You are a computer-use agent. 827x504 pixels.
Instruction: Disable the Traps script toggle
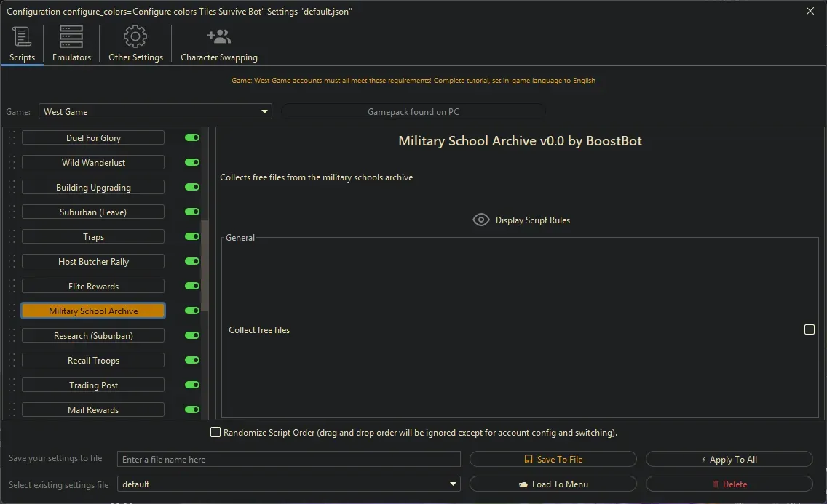(191, 236)
